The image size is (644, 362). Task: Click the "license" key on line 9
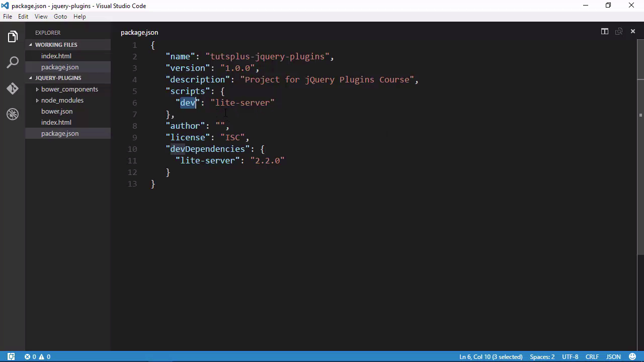pos(188,137)
